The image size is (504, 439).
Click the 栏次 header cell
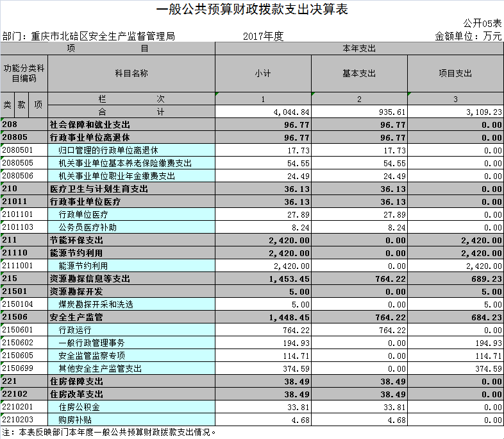tap(131, 99)
